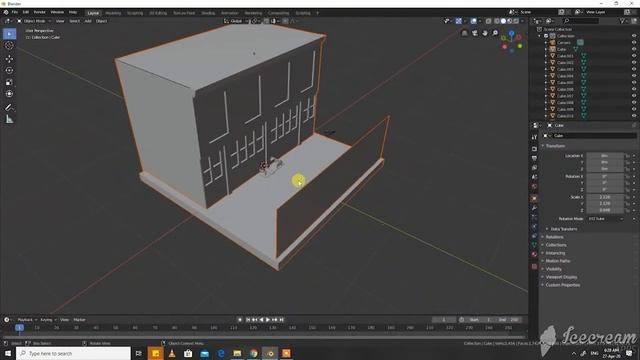Open the Edit menu
The image size is (640, 360).
pos(26,12)
